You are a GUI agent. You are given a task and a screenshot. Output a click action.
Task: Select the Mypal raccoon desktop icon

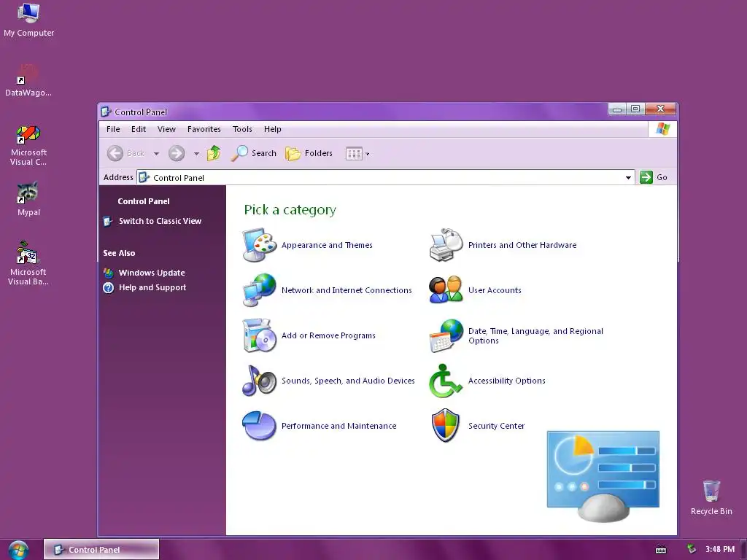click(x=28, y=199)
